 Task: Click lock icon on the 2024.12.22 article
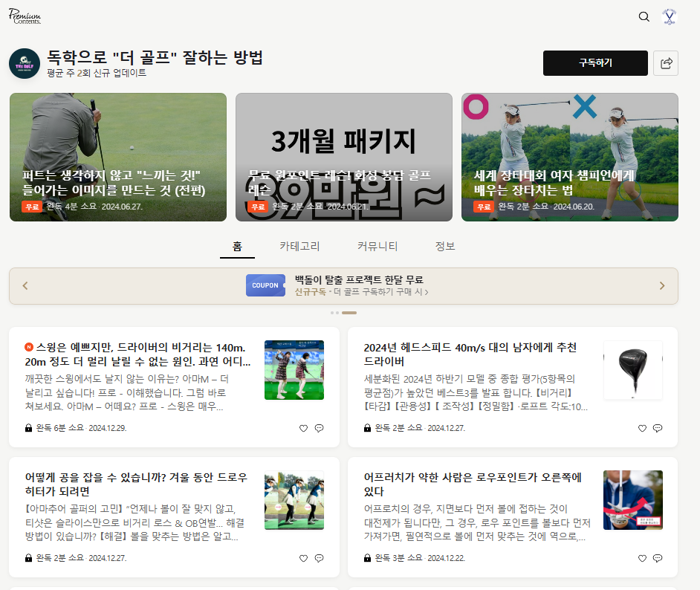point(367,558)
